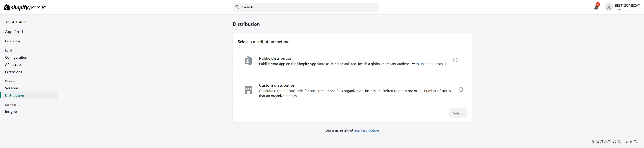This screenshot has height=148, width=644.
Task: Open the notifications bell
Action: [x=596, y=7]
